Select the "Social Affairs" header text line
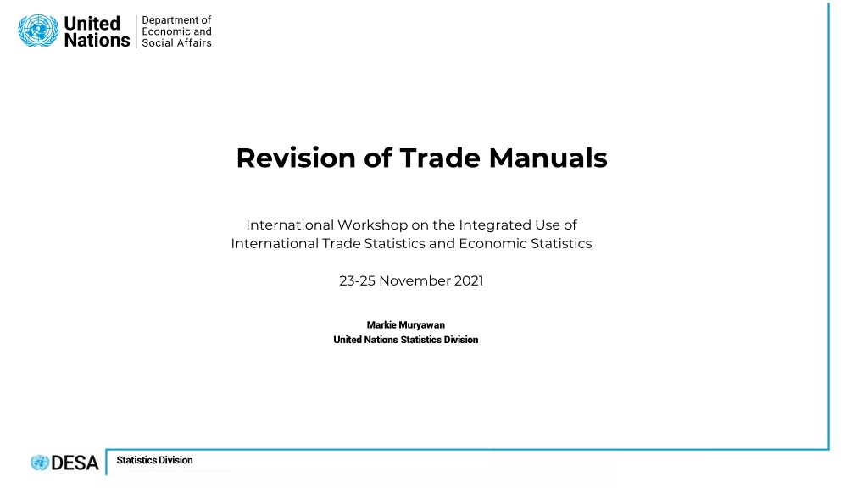Image resolution: width=868 pixels, height=488 pixels. 176,43
